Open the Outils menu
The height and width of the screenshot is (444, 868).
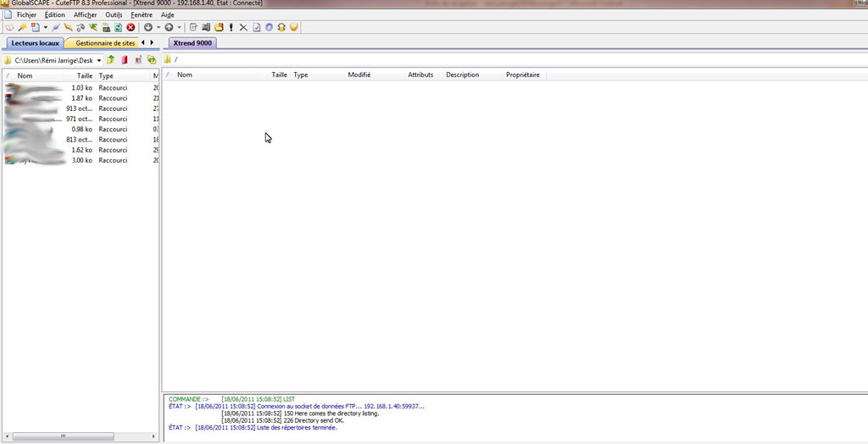pos(114,14)
